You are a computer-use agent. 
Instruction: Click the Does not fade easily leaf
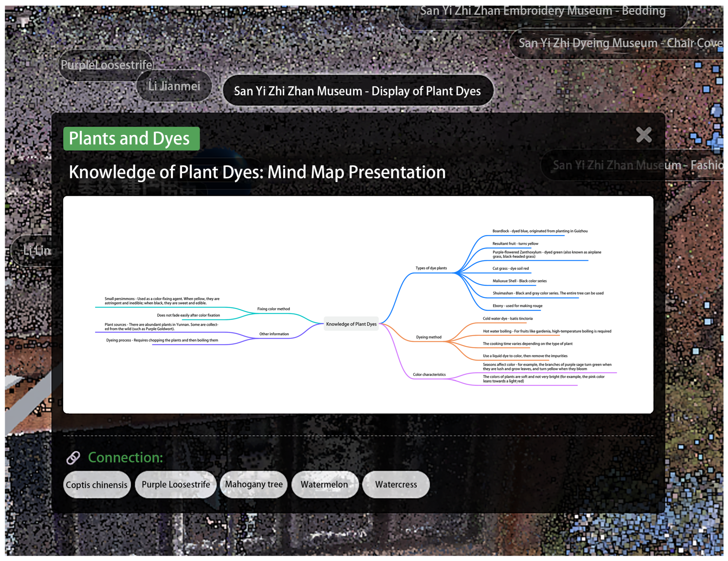pos(188,315)
